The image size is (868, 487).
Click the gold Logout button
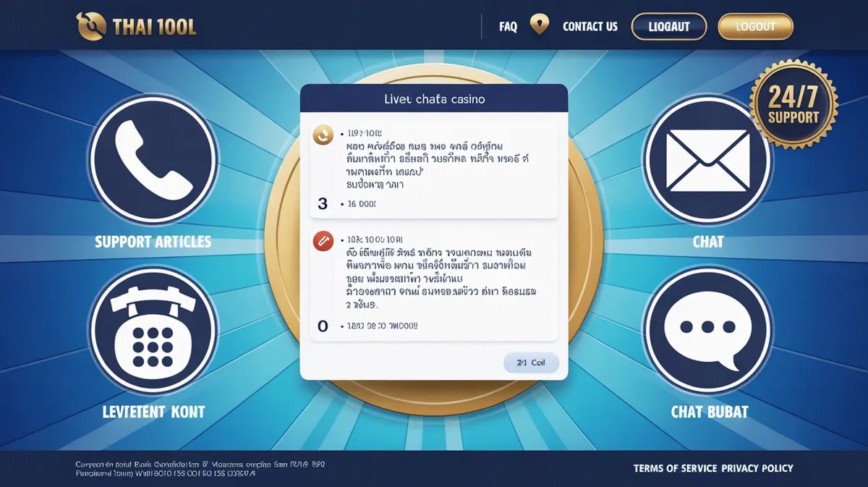(x=756, y=27)
